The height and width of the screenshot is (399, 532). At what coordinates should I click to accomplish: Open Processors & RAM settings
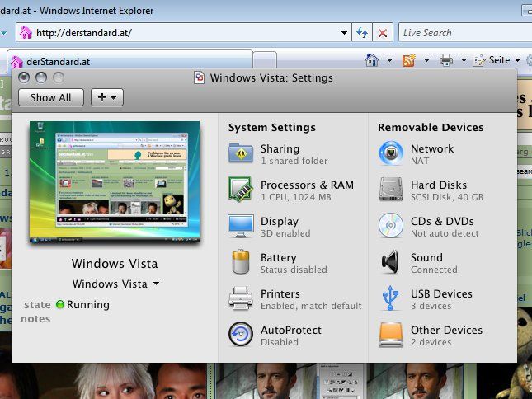pyautogui.click(x=240, y=190)
